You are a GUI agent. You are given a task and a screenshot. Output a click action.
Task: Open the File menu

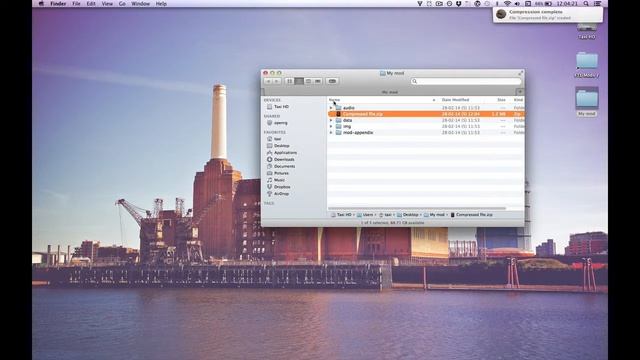point(76,4)
